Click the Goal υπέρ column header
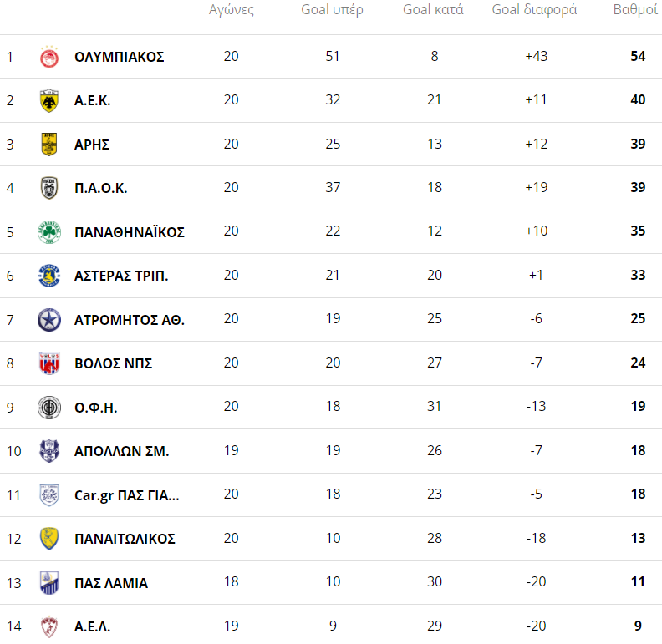The height and width of the screenshot is (644, 662). point(332,10)
